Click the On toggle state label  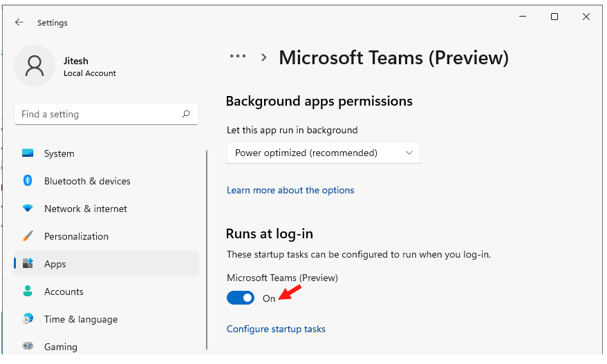[x=269, y=298]
